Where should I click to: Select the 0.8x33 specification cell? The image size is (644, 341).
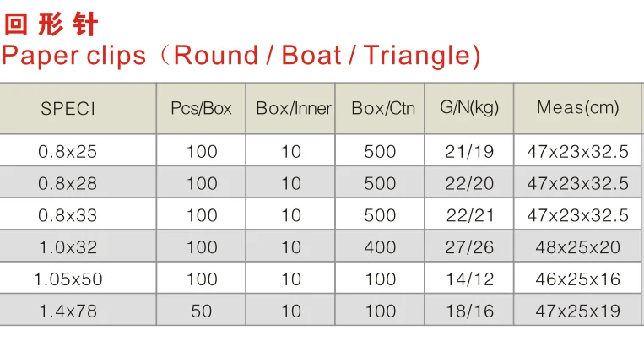[68, 216]
